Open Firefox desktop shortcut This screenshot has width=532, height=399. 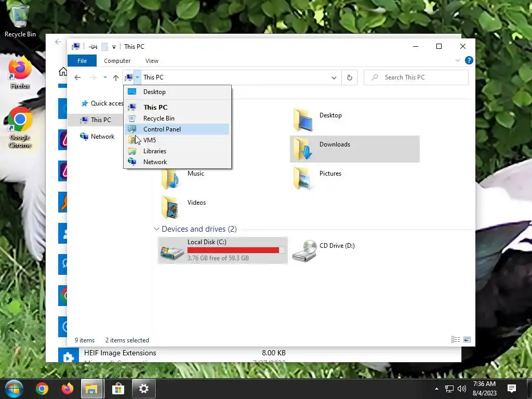(x=20, y=73)
